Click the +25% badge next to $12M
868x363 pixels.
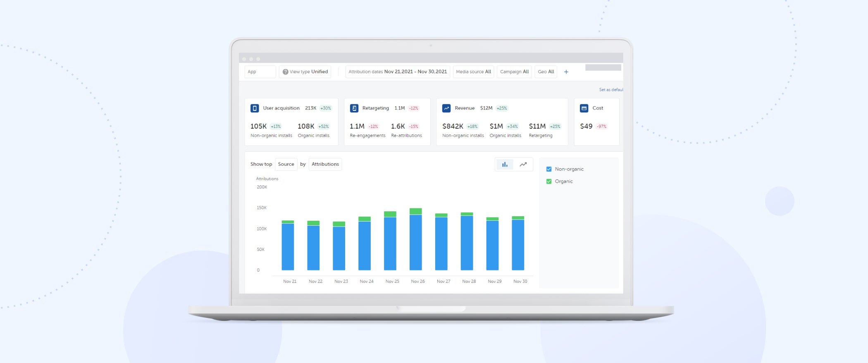502,108
